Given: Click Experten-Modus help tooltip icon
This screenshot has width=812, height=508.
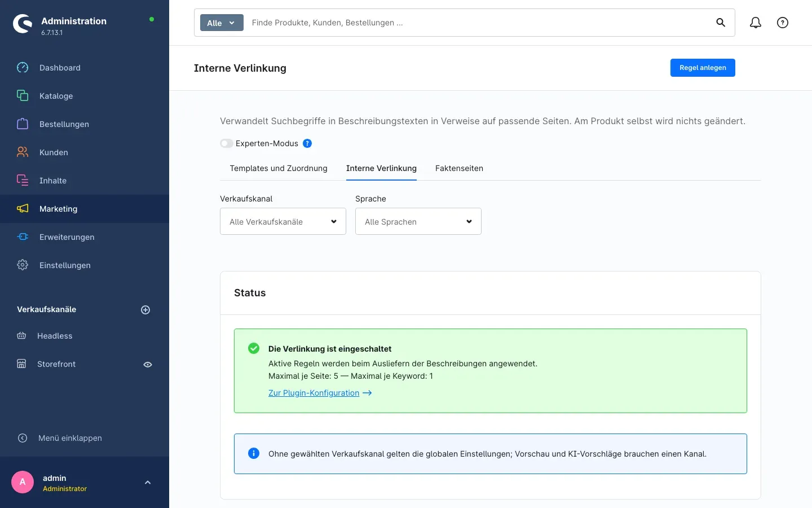Looking at the screenshot, I should click(x=307, y=143).
